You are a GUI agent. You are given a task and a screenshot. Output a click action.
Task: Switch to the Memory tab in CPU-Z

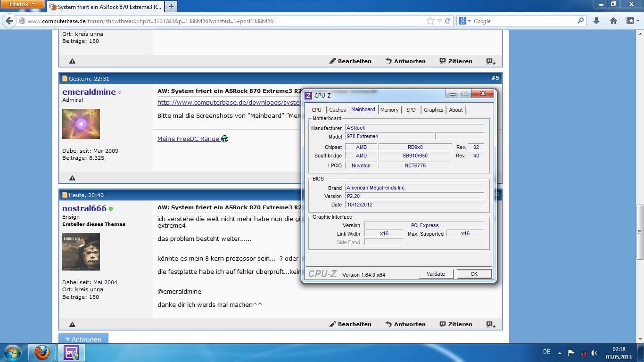(x=389, y=110)
